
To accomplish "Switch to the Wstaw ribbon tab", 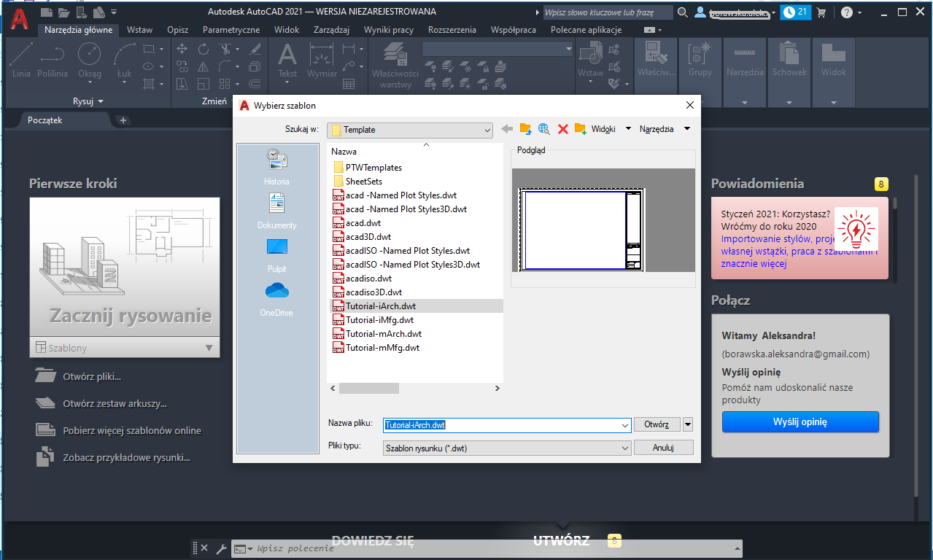I will (x=139, y=30).
